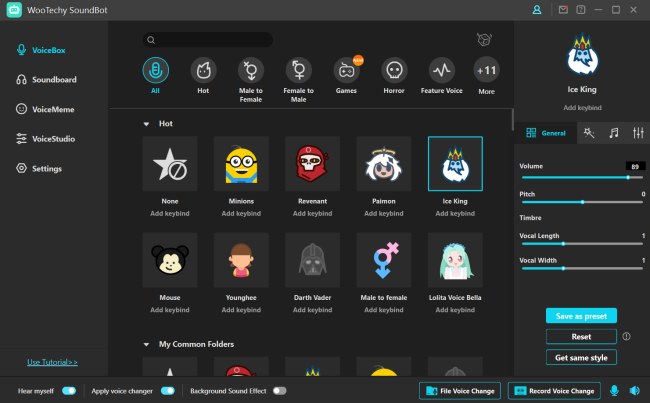Go to VoiceMeme in sidebar
Viewport: 650px width, 403px height.
click(45, 109)
